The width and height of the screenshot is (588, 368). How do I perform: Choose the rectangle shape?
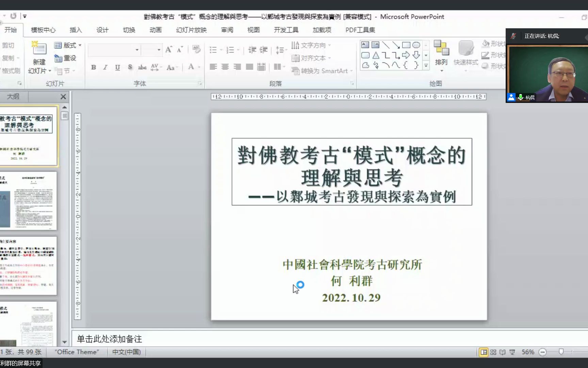406,45
